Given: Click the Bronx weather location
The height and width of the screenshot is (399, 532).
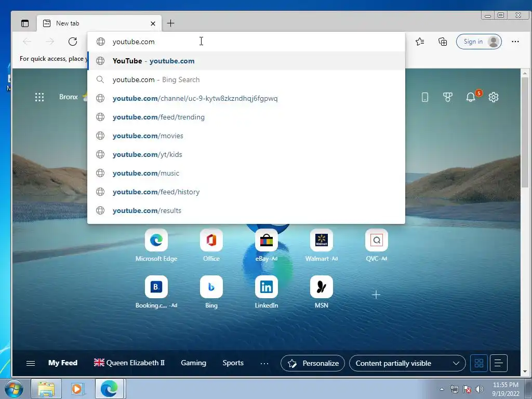Looking at the screenshot, I should pyautogui.click(x=69, y=97).
